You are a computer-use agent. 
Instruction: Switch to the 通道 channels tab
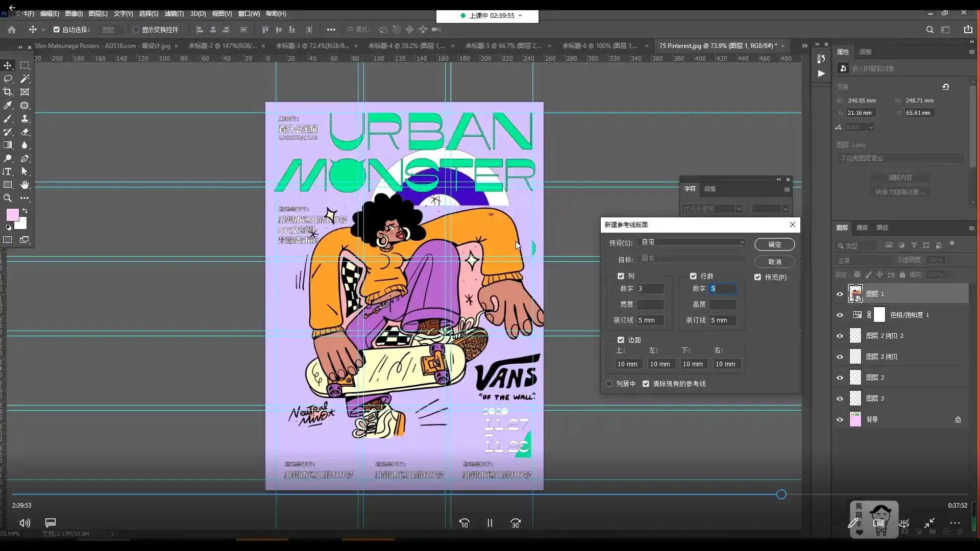[862, 228]
